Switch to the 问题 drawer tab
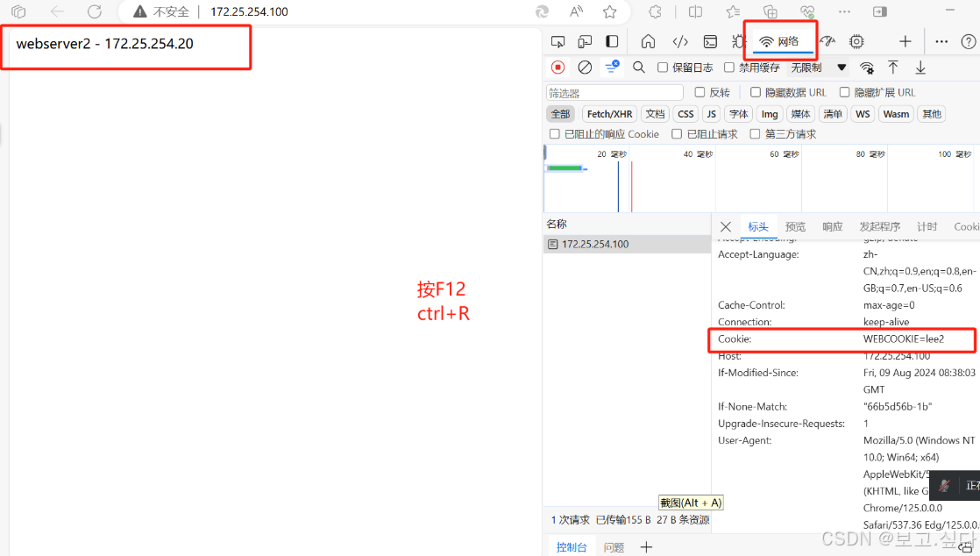Screen dimensions: 980x556 coord(614,547)
